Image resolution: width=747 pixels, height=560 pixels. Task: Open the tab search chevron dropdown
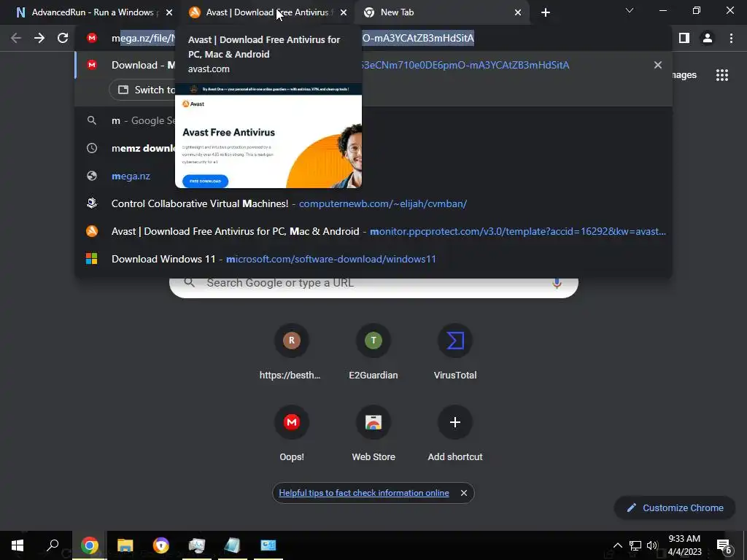pos(630,10)
